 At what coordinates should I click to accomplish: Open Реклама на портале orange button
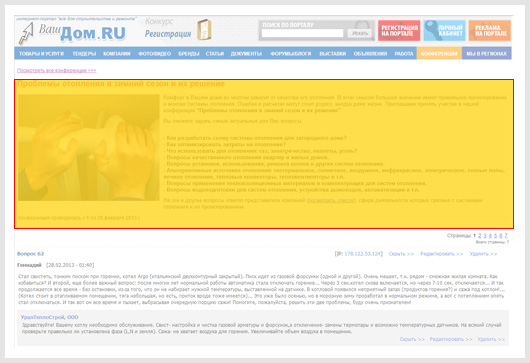[x=489, y=30]
